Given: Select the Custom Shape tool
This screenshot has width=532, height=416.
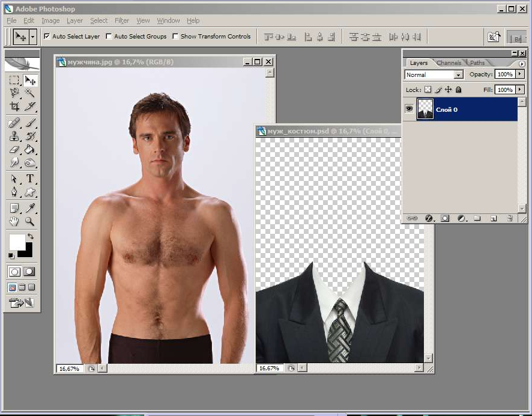Looking at the screenshot, I should click(x=30, y=192).
